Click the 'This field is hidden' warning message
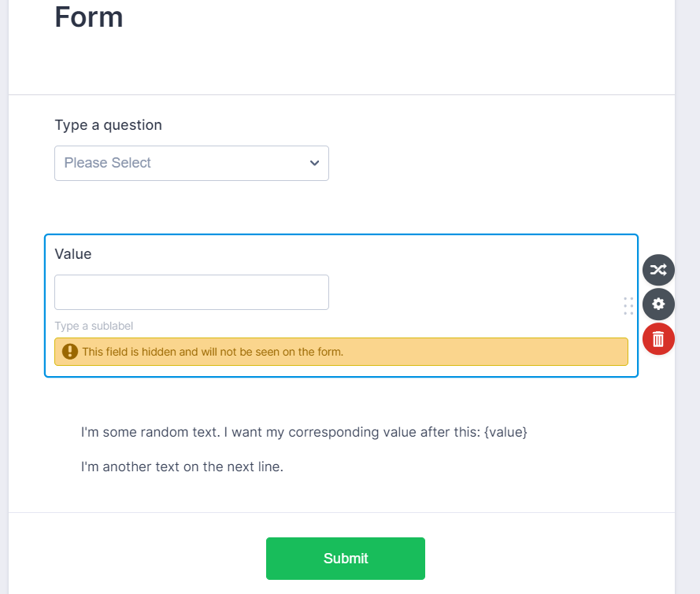Image resolution: width=700 pixels, height=594 pixels. (213, 352)
